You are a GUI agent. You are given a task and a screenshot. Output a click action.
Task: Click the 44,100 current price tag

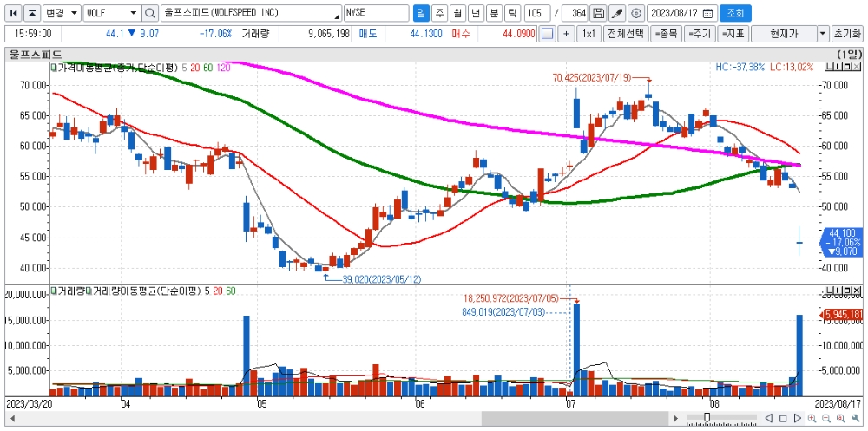(x=842, y=242)
